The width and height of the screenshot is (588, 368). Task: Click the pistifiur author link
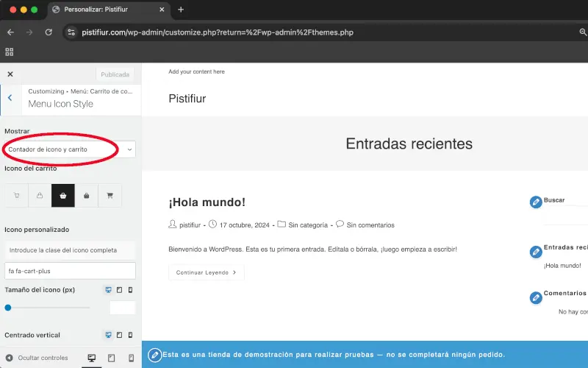(x=190, y=225)
